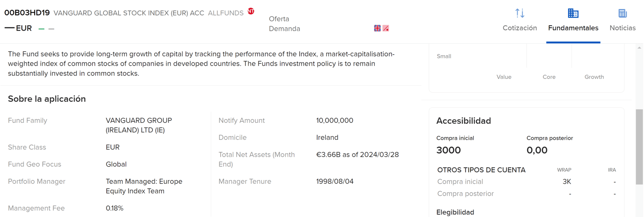Click the UK flag icon
The image size is (644, 217).
click(x=377, y=28)
